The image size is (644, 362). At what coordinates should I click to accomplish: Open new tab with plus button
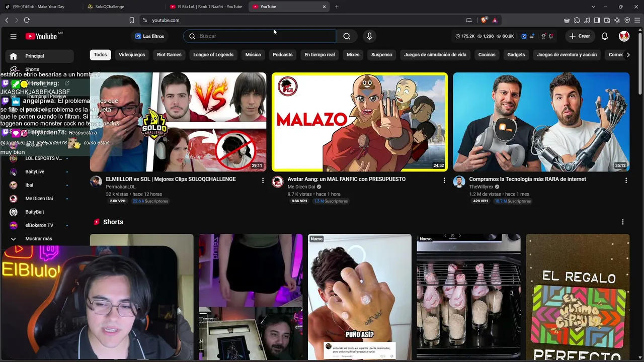[x=337, y=7]
